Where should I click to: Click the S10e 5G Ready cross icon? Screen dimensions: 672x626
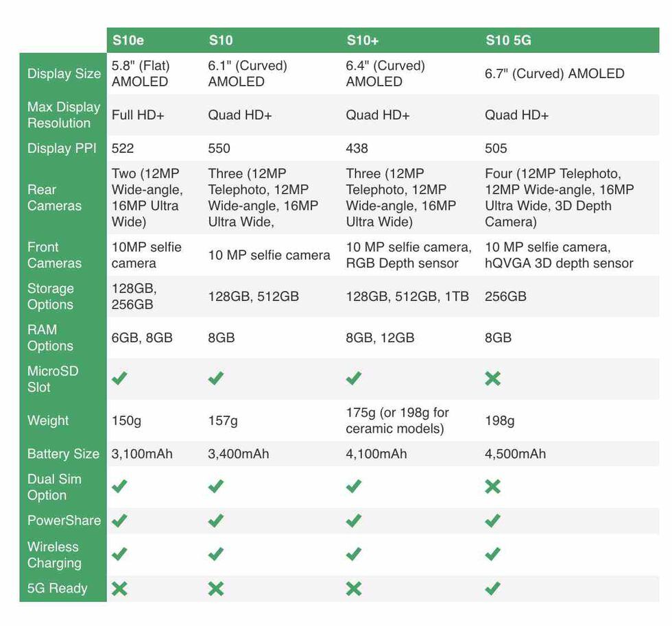click(x=120, y=588)
